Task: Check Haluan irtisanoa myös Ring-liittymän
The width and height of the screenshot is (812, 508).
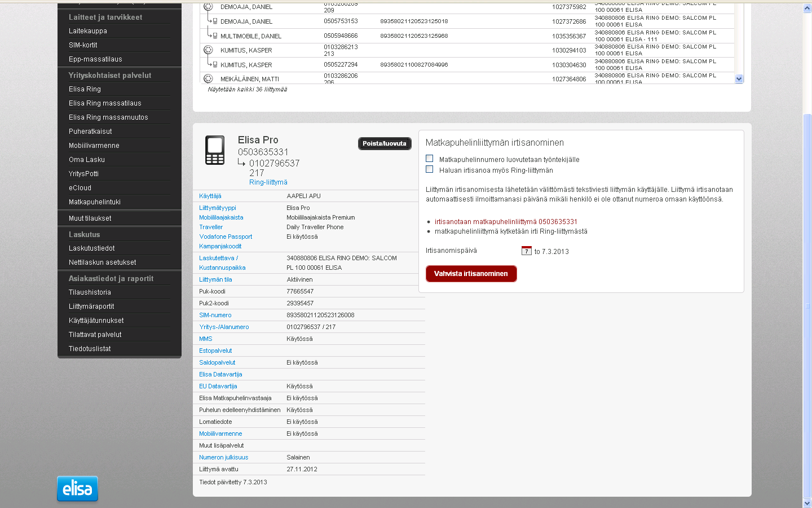Action: click(x=430, y=169)
